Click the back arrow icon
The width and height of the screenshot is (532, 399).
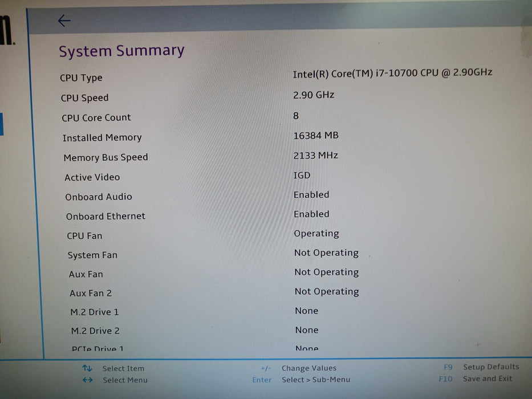(x=64, y=21)
